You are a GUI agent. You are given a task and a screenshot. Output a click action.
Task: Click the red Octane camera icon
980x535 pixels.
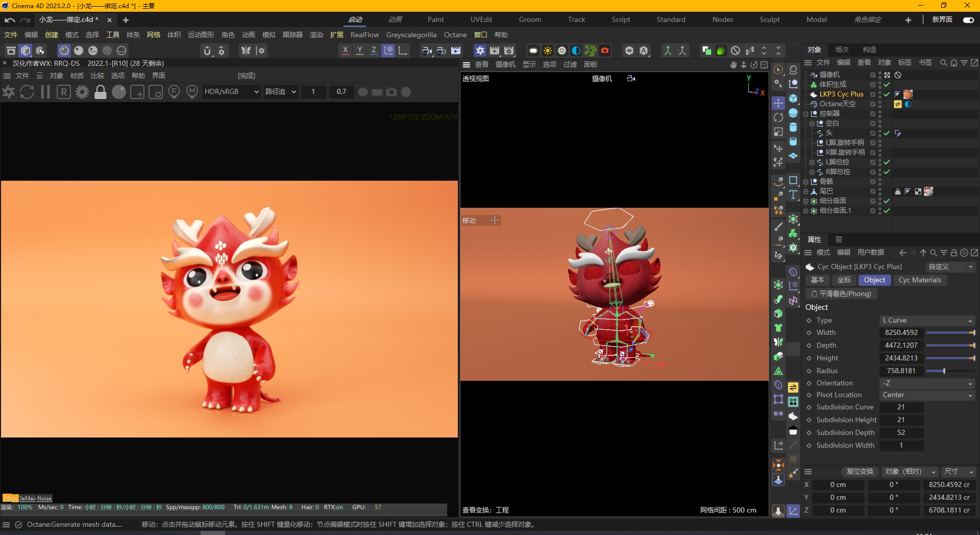tap(605, 51)
